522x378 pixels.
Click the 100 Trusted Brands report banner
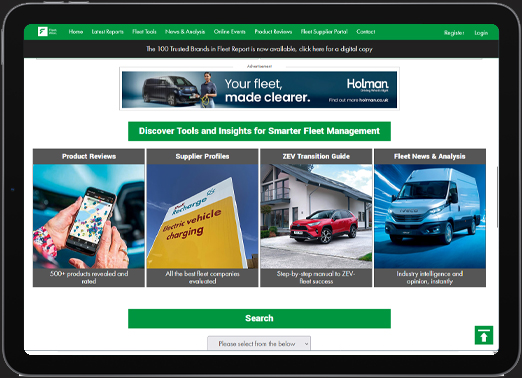pyautogui.click(x=259, y=49)
